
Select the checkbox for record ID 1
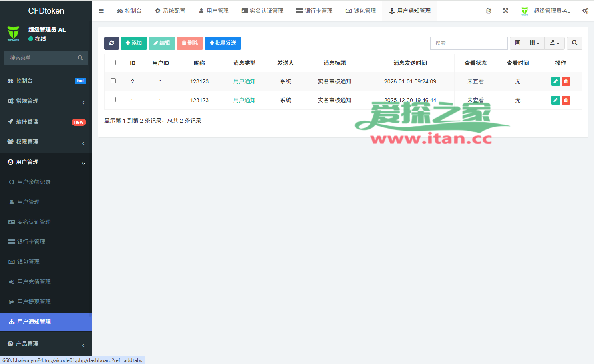click(113, 100)
